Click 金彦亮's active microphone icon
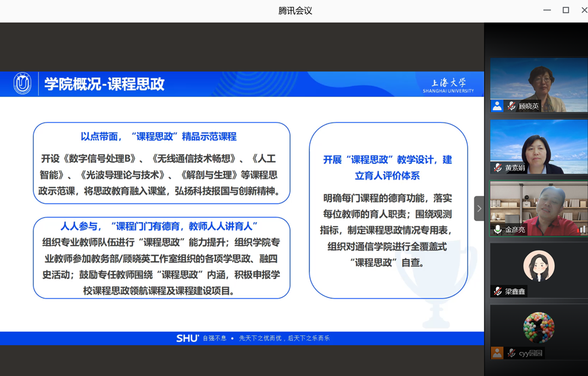This screenshot has width=588, height=376. (x=498, y=229)
